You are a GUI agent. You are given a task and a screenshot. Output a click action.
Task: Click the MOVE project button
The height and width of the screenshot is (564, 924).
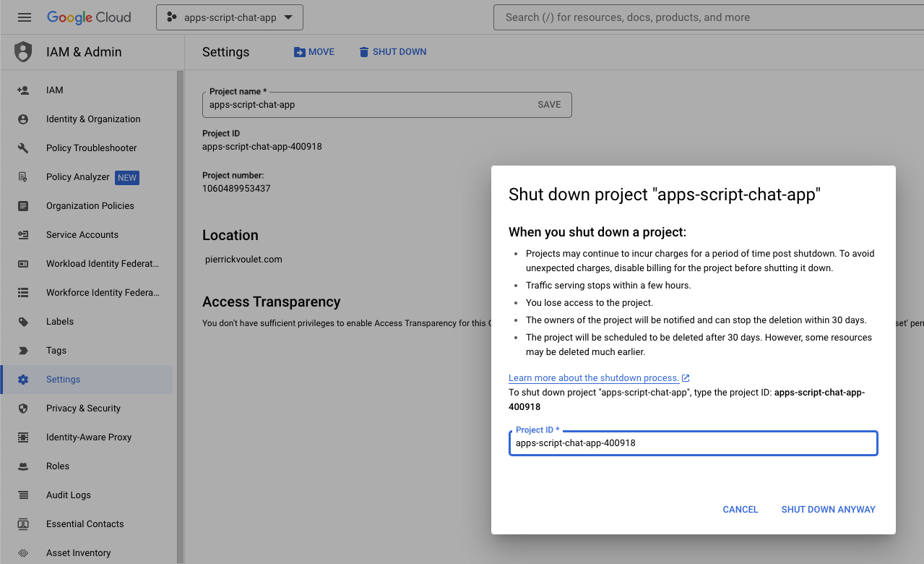[314, 52]
